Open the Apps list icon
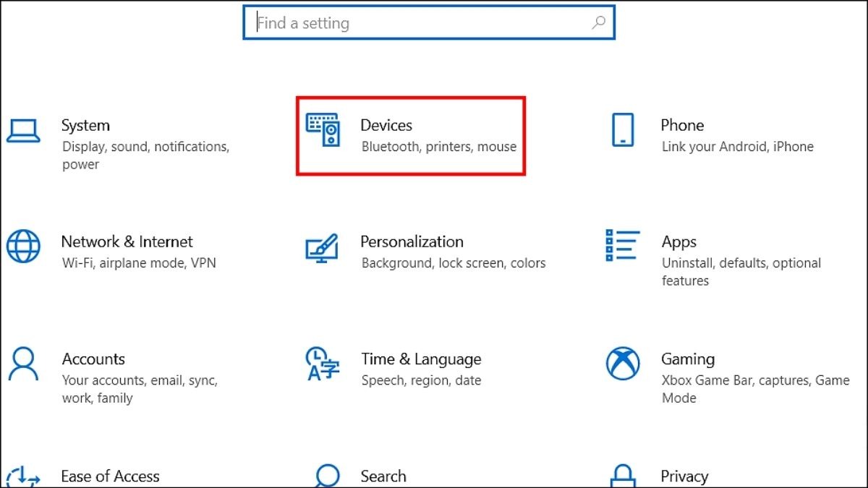Viewport: 868px width, 488px height. (x=622, y=245)
